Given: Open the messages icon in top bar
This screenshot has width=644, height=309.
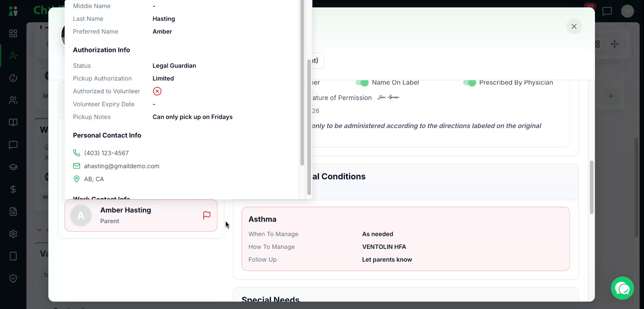Looking at the screenshot, I should [607, 11].
